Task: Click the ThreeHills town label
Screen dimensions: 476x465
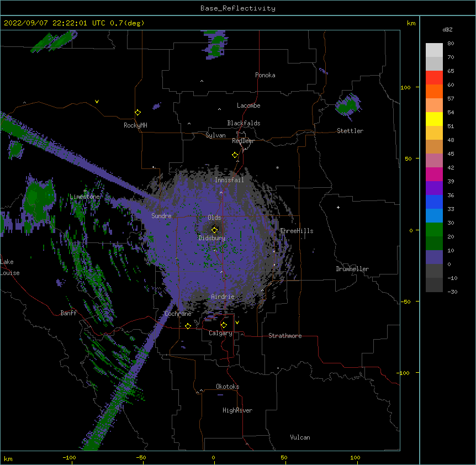Action: (297, 231)
